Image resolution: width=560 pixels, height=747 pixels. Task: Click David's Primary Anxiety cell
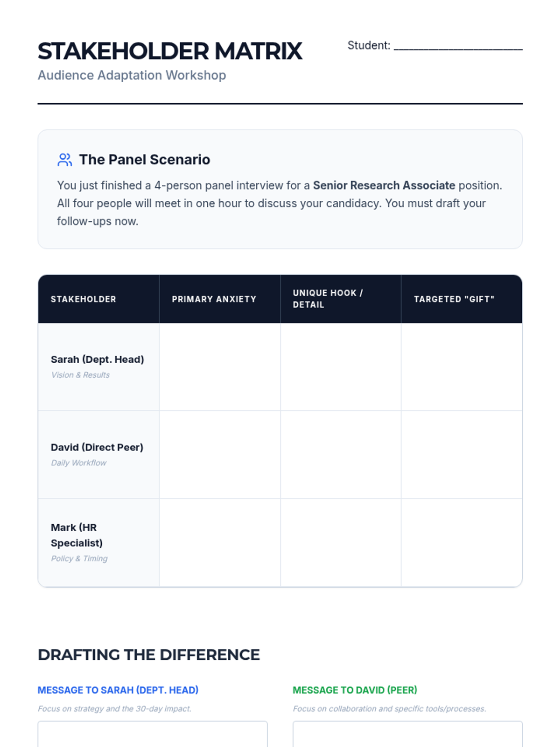point(220,455)
